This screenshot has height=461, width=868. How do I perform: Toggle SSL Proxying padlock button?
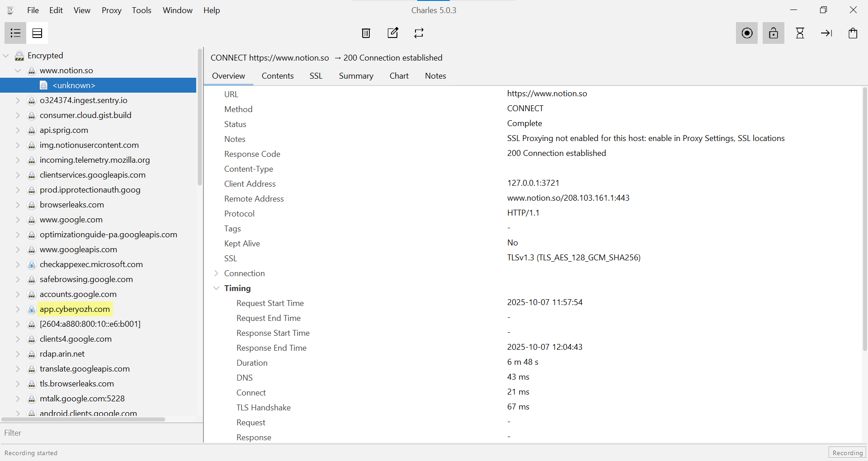[x=774, y=33]
